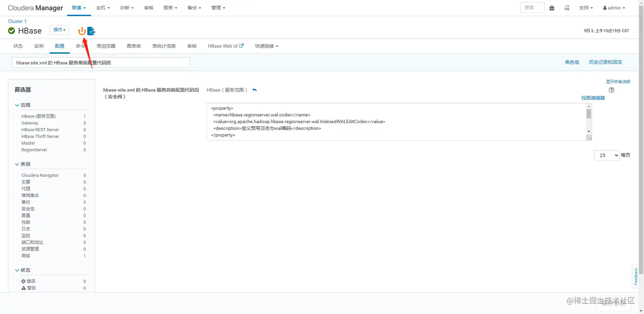This screenshot has width=644, height=314.
Task: Click the textarea down scroll arrow
Action: point(589,132)
